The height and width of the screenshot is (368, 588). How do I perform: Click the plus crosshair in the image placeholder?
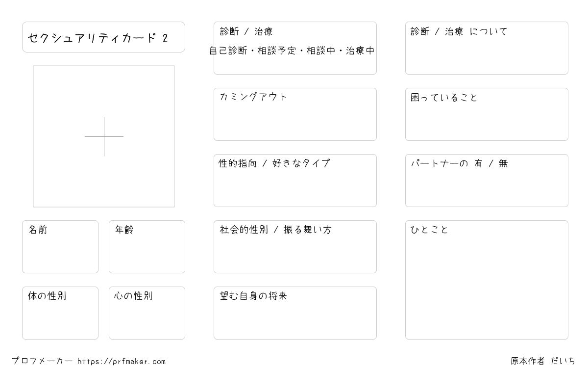[x=104, y=136]
